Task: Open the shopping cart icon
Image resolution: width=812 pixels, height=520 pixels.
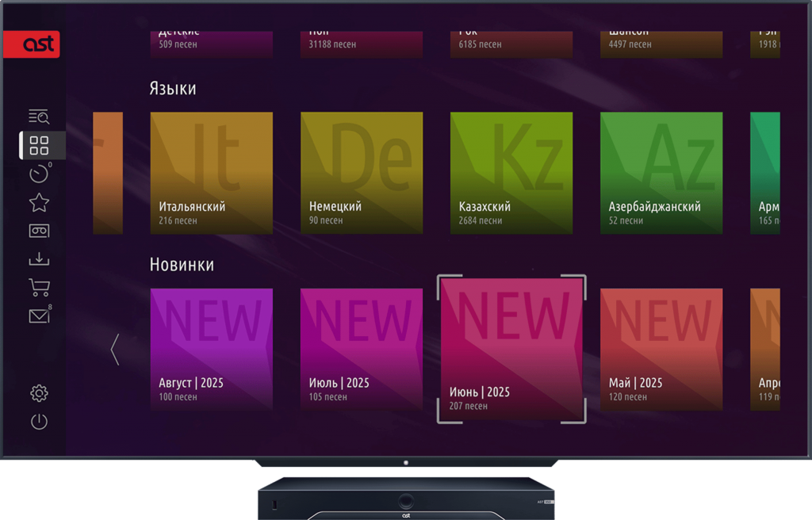Action: [39, 288]
